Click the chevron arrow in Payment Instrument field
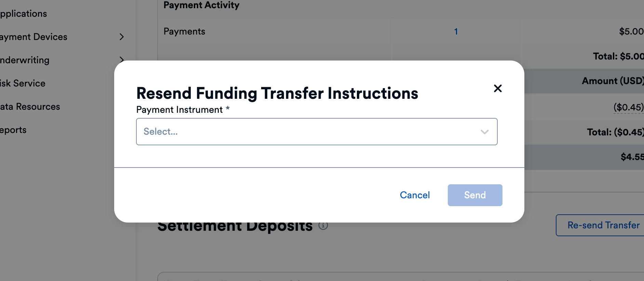The width and height of the screenshot is (644, 281). tap(484, 132)
